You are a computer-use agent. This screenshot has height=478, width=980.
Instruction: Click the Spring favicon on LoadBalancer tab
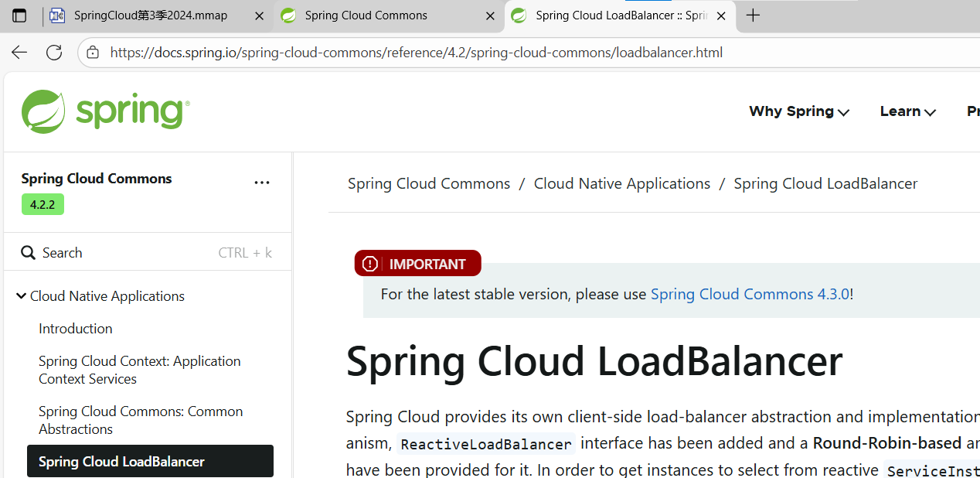pos(519,15)
